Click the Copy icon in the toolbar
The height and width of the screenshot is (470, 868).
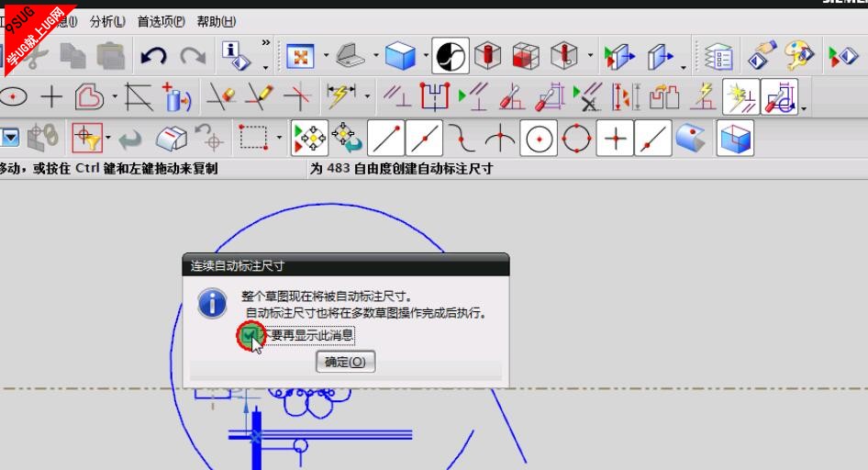coord(72,56)
